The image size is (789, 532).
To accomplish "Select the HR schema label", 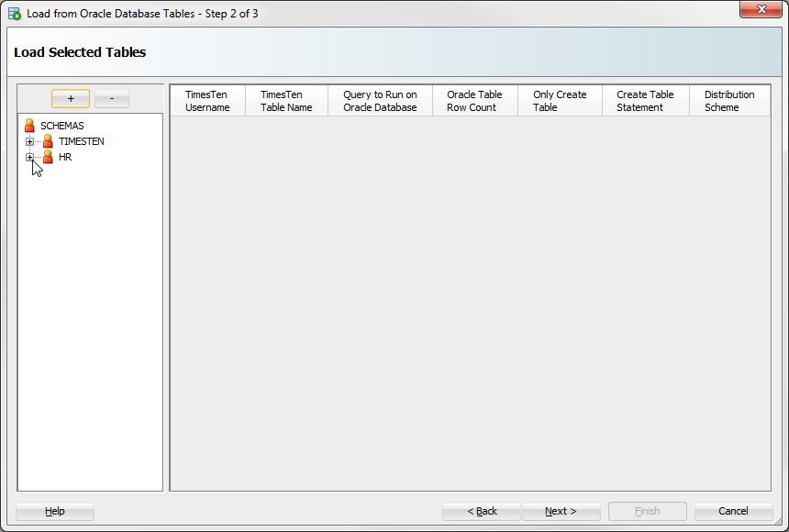I will pos(65,157).
